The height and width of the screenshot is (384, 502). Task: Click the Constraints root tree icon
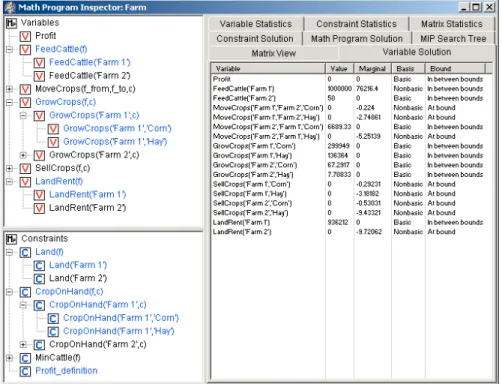11,239
